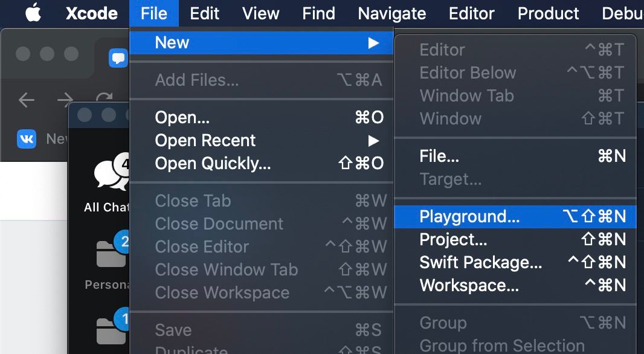Click the VK bookmark icon
The width and height of the screenshot is (644, 354).
click(x=27, y=139)
